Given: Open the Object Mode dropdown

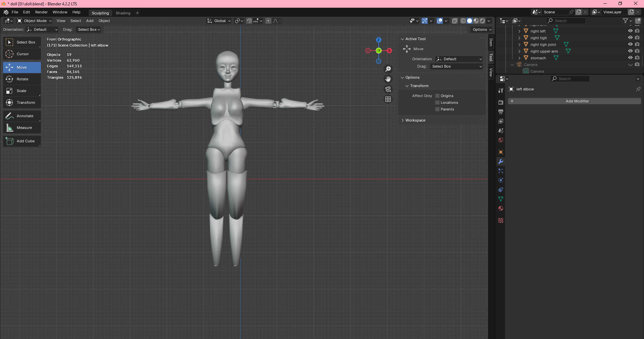Looking at the screenshot, I should tap(35, 21).
